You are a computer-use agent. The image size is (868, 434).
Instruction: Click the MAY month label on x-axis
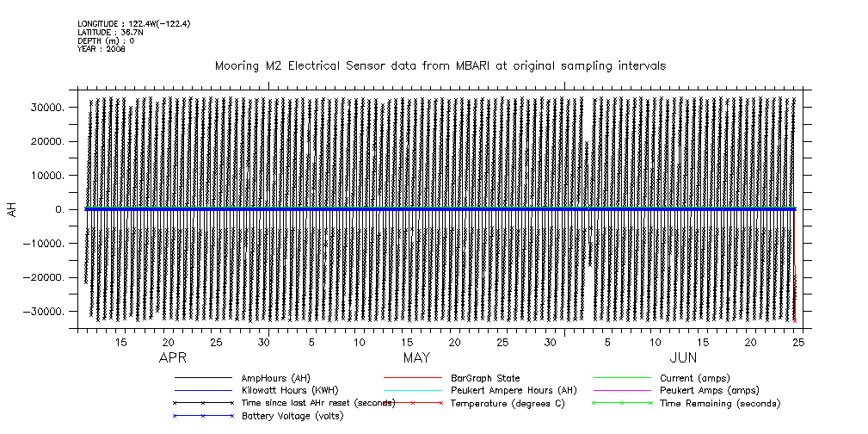pos(417,357)
